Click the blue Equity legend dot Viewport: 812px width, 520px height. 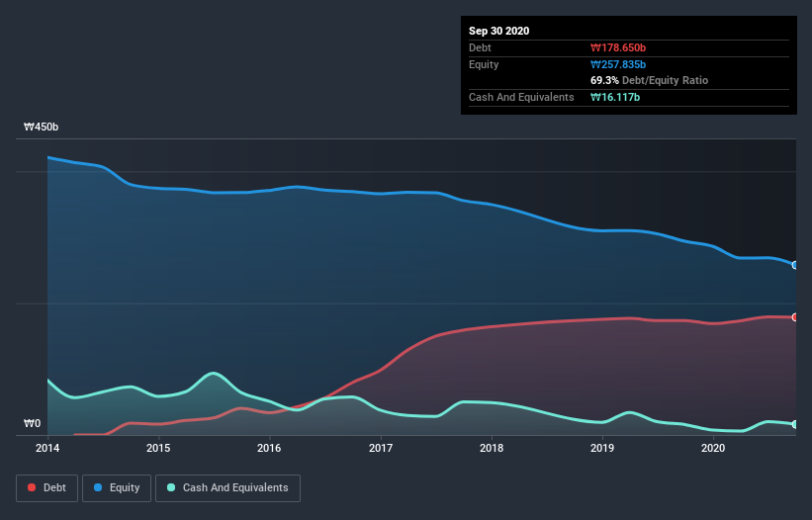(x=98, y=487)
